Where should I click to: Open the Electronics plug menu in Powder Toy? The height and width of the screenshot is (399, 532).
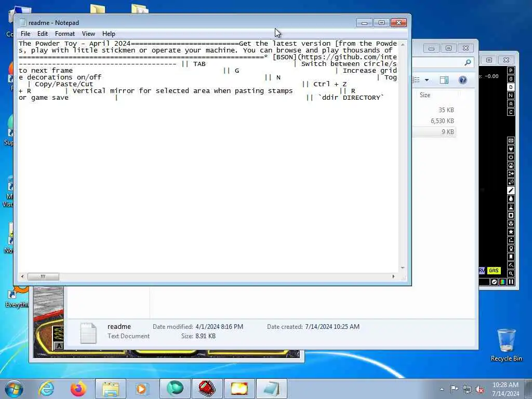(x=511, y=149)
